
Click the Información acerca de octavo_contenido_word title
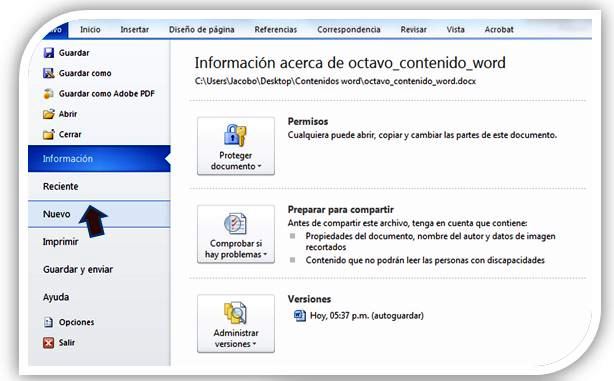(x=350, y=63)
